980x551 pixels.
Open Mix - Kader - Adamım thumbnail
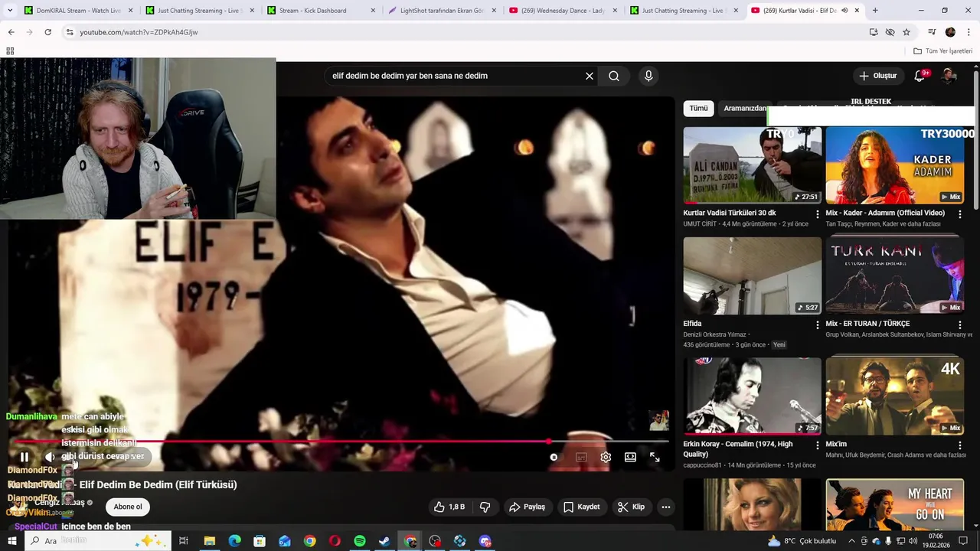point(894,165)
